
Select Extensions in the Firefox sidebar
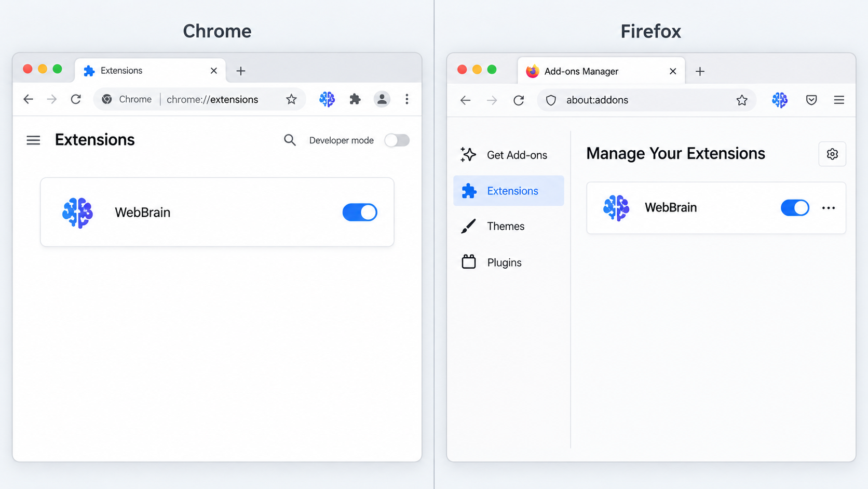[509, 191]
